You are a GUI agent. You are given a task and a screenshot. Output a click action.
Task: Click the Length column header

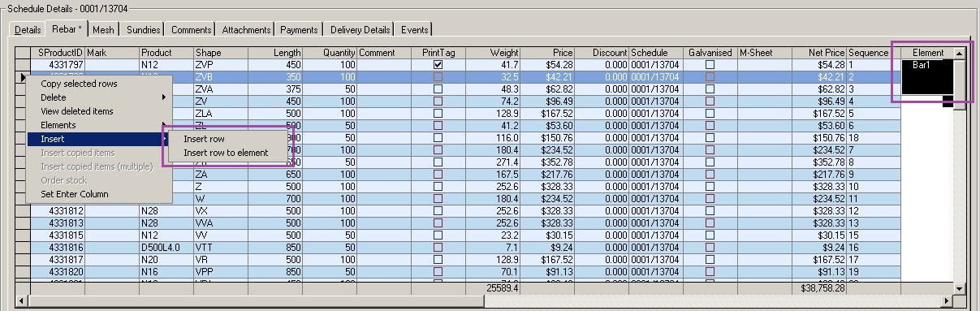275,53
